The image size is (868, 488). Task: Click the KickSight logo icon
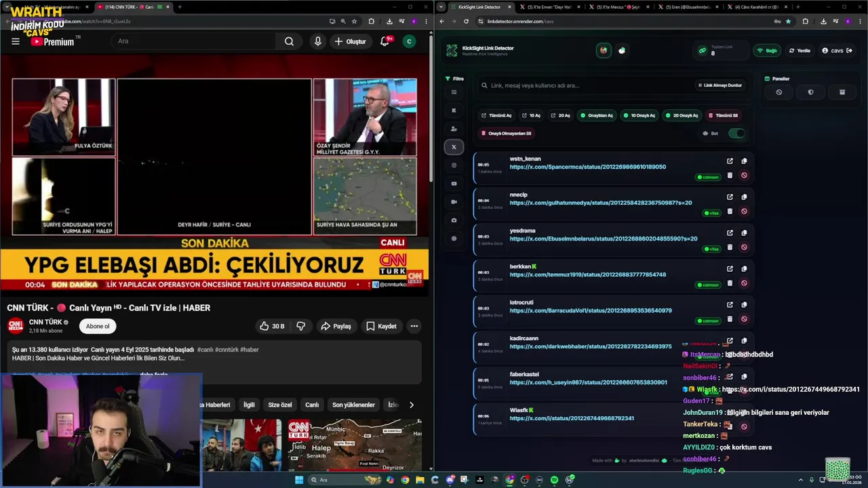(452, 50)
